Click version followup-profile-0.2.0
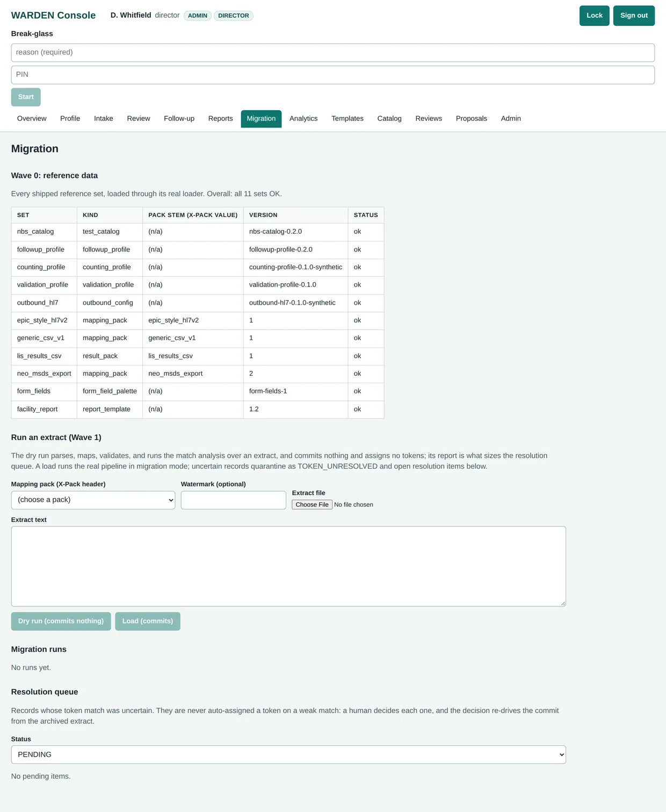The width and height of the screenshot is (666, 812). coord(295,250)
